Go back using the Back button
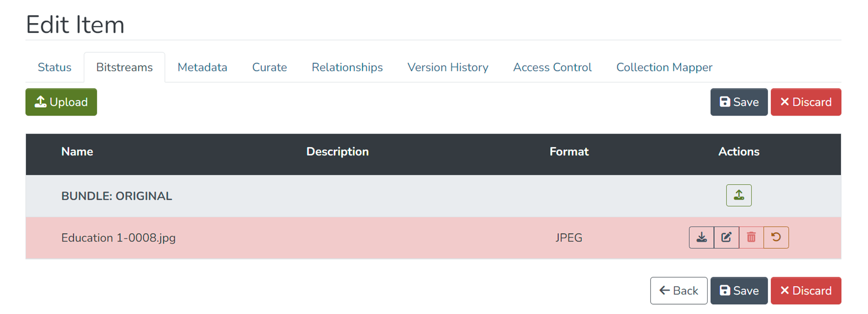The image size is (868, 314). pyautogui.click(x=678, y=290)
